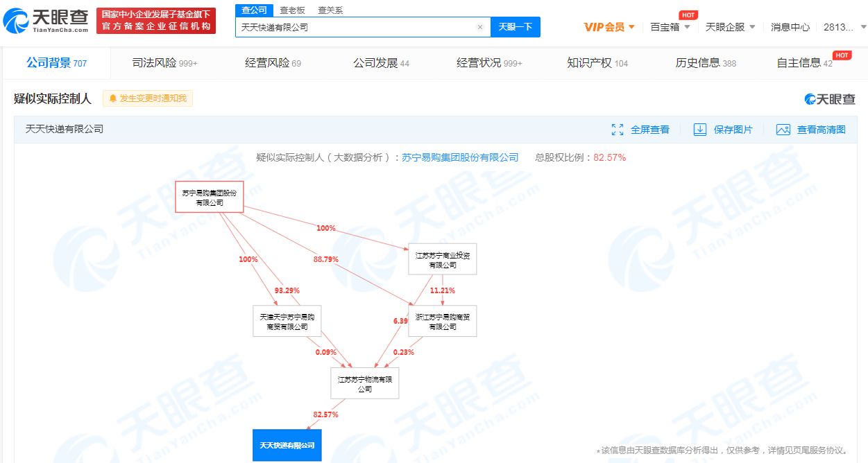This screenshot has height=463, width=868.
Task: Switch to the 查老板 search tab
Action: pyautogui.click(x=292, y=10)
